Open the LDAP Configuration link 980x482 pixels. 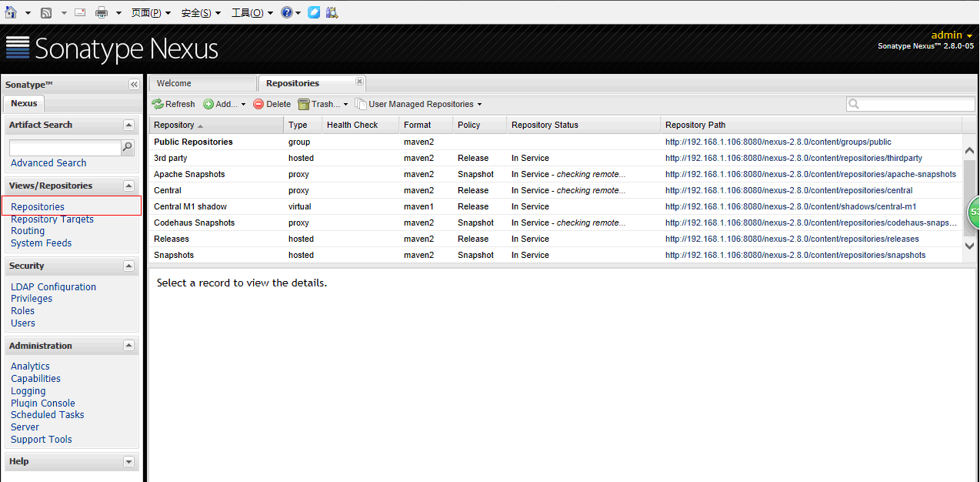54,287
